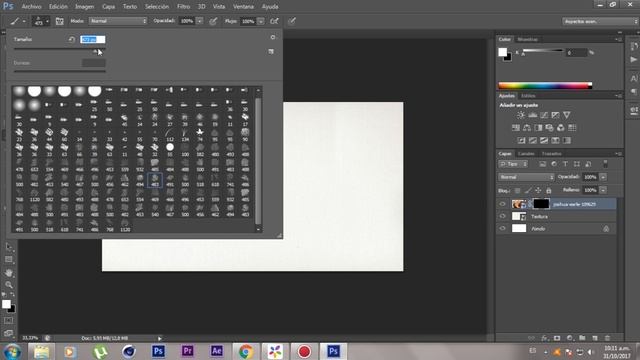
Task: Open the workspace switcher dropdown
Action: click(x=600, y=21)
